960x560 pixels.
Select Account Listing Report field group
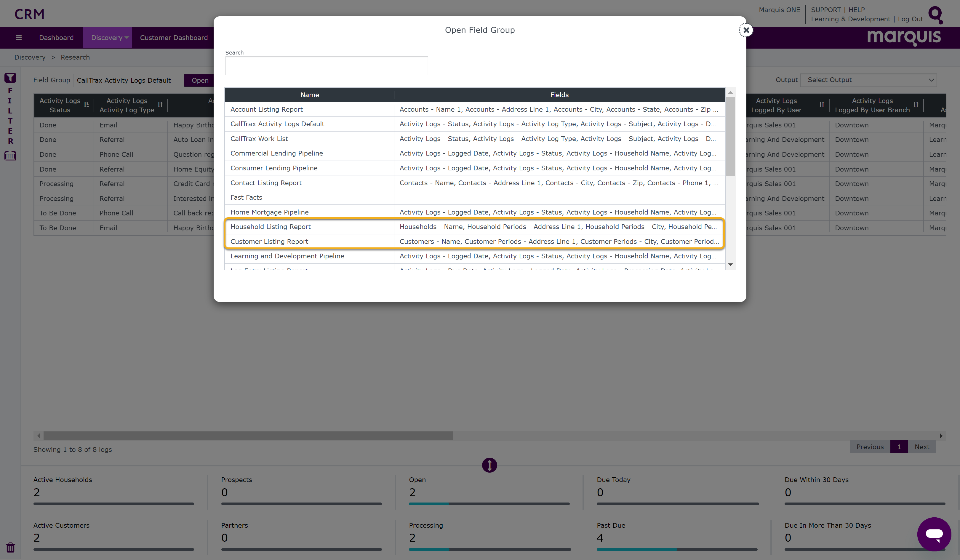475,109
